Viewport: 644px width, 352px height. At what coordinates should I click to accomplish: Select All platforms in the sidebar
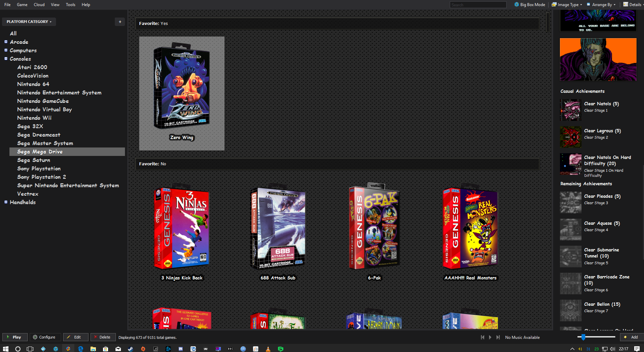point(13,33)
